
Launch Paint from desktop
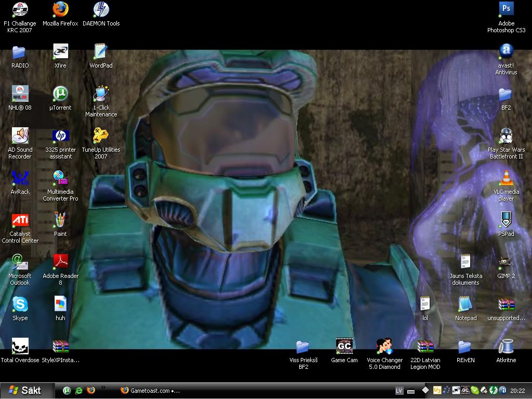pyautogui.click(x=60, y=224)
